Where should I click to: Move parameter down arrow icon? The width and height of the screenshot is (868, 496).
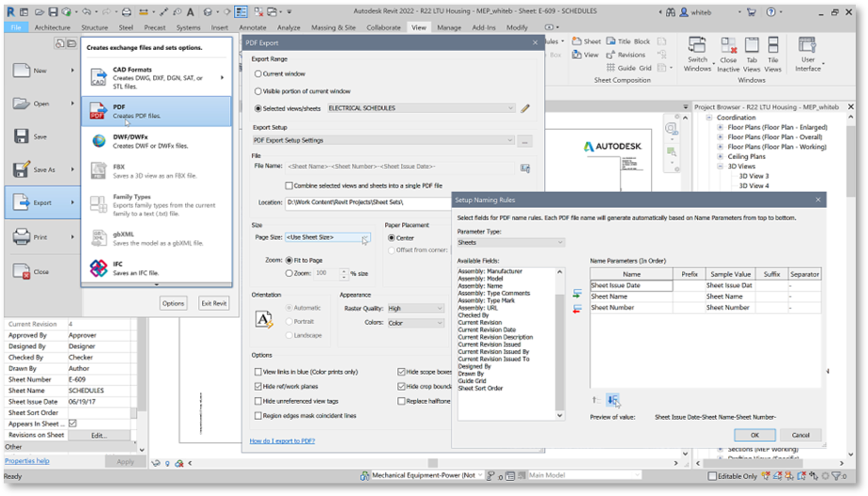612,400
